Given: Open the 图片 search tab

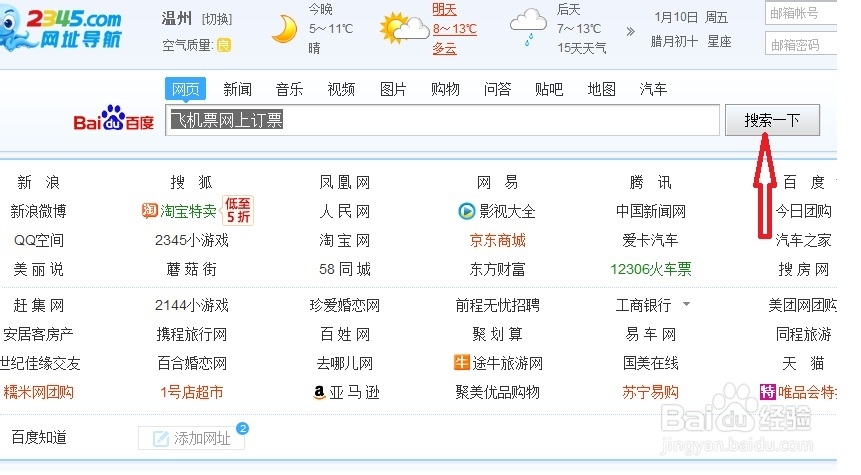Looking at the screenshot, I should pyautogui.click(x=393, y=89).
